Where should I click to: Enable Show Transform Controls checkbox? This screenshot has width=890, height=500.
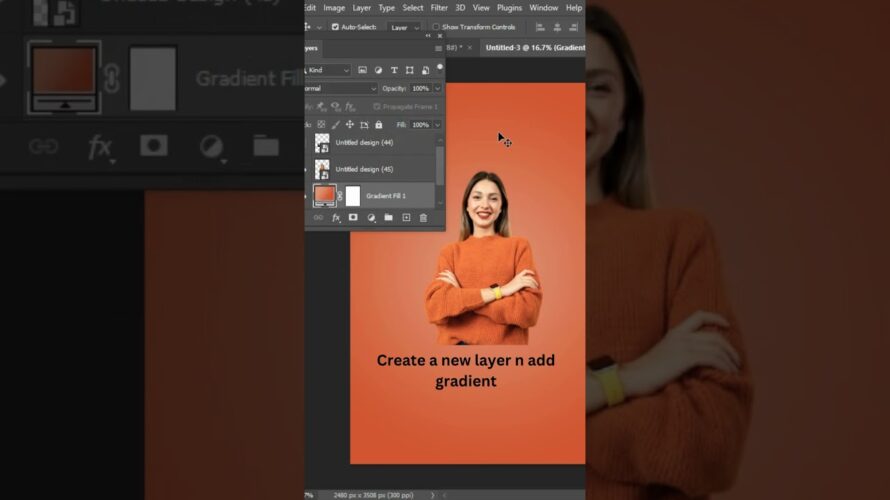tap(436, 27)
